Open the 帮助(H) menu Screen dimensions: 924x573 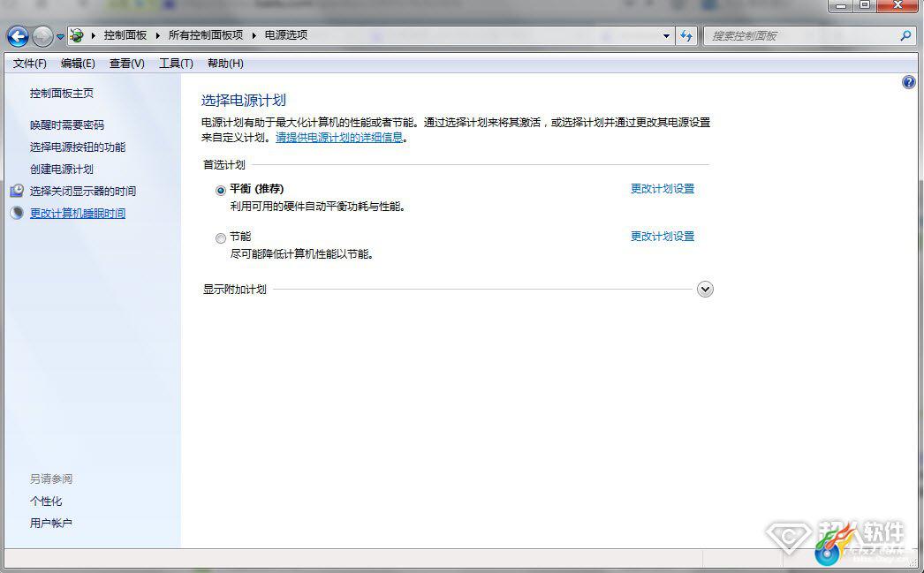225,63
